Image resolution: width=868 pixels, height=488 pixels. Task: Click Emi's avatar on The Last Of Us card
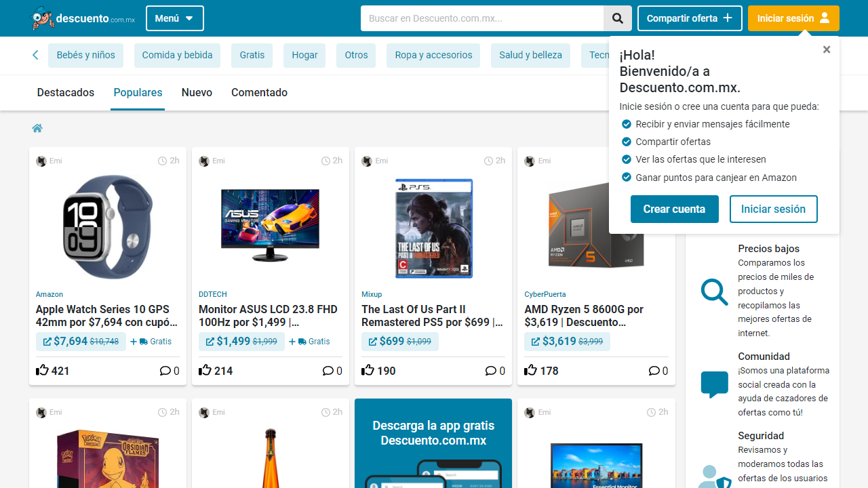(367, 161)
